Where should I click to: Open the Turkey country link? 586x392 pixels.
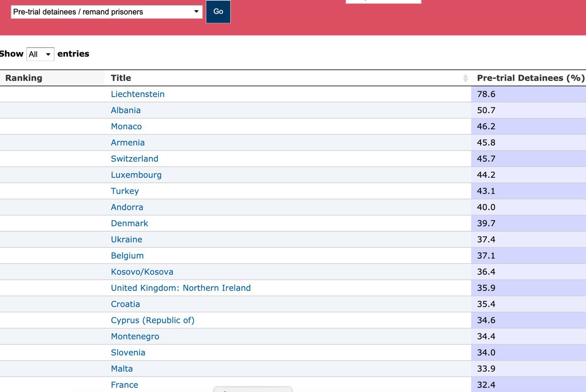(x=125, y=191)
